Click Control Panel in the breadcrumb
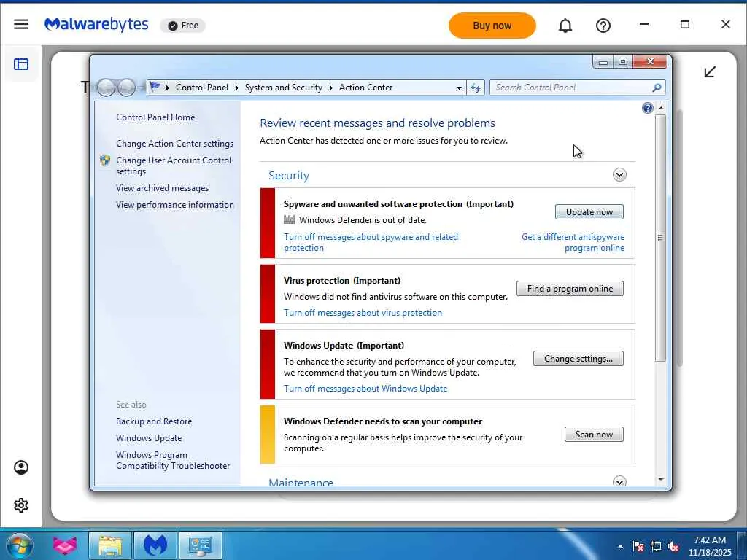The width and height of the screenshot is (747, 560). pyautogui.click(x=201, y=87)
